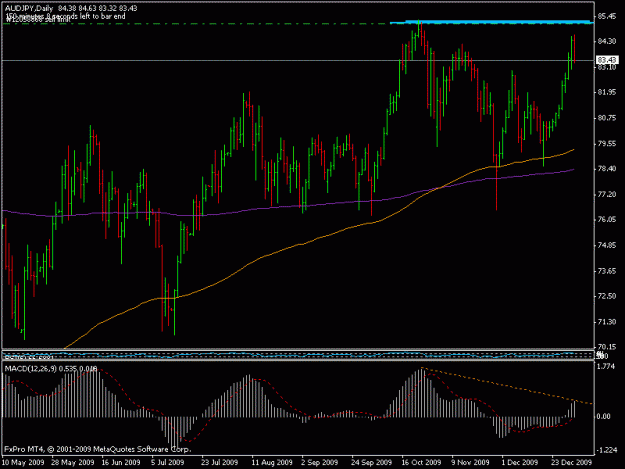Click the -1.224 MACD scale value
The height and width of the screenshot is (469, 625).
click(x=605, y=450)
